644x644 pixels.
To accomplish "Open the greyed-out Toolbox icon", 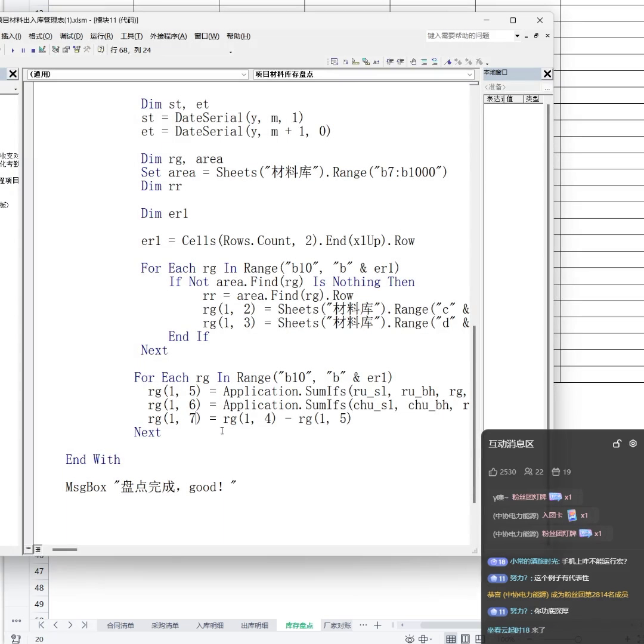I will pyautogui.click(x=86, y=49).
